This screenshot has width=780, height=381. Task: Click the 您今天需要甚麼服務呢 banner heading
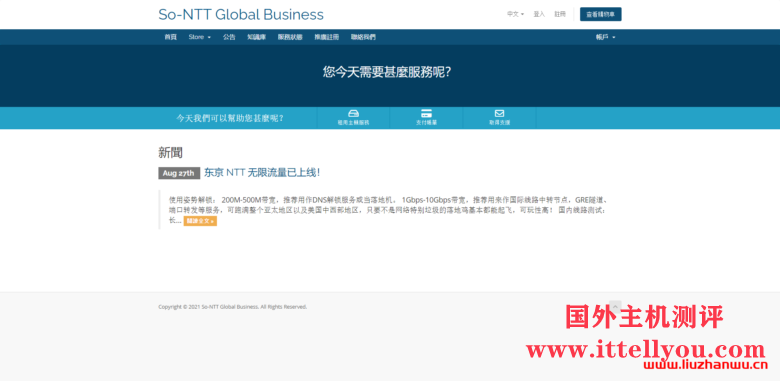pos(387,72)
